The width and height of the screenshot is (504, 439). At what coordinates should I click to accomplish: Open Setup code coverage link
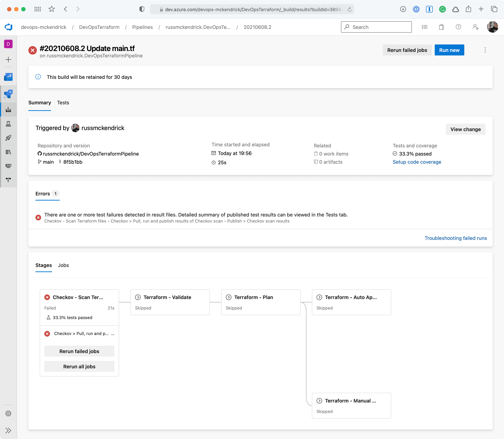(x=417, y=162)
